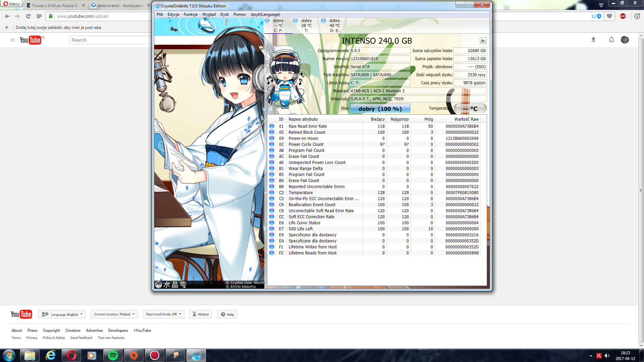Open Opera tab list menu icon
The height and width of the screenshot is (362, 644).
pos(601,5)
